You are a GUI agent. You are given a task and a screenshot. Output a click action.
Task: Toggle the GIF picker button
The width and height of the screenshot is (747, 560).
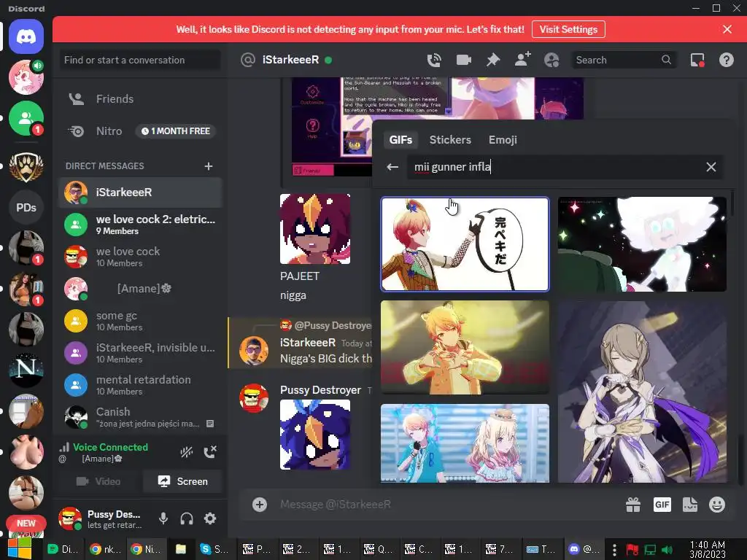[662, 505]
